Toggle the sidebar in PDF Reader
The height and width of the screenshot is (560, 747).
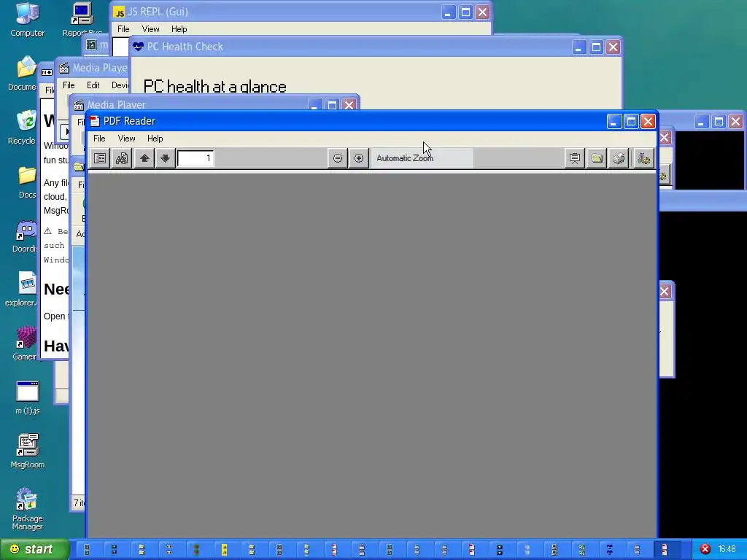tap(100, 158)
